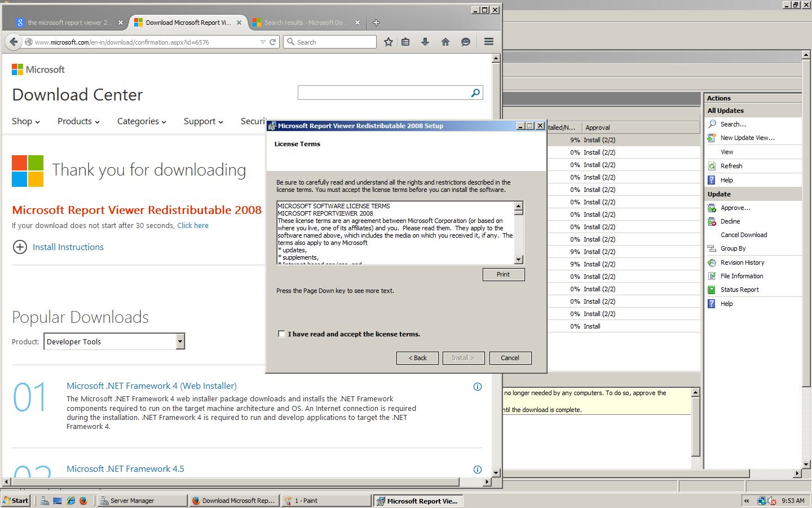Viewport: 812px width, 508px height.
Task: Click Approve... in the Update actions
Action: [x=735, y=208]
